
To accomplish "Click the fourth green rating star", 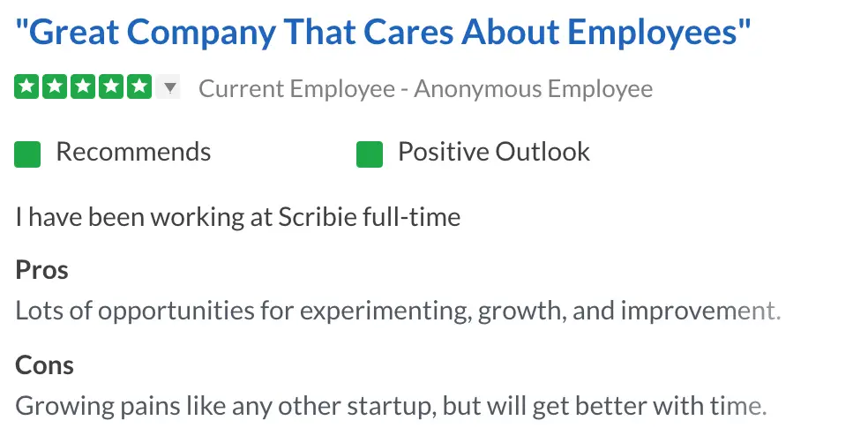I will click(x=111, y=86).
